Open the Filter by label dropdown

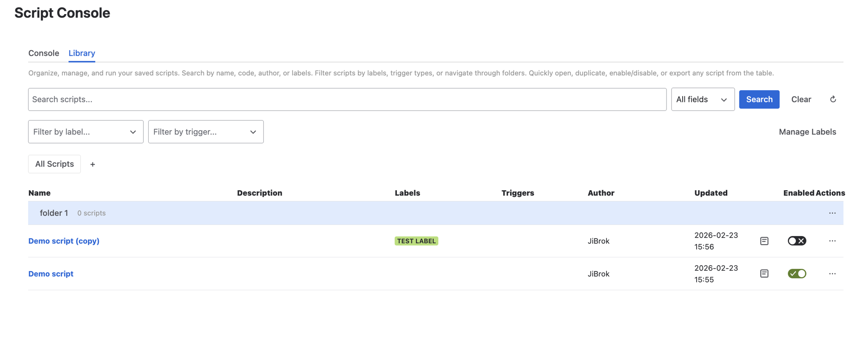click(85, 132)
